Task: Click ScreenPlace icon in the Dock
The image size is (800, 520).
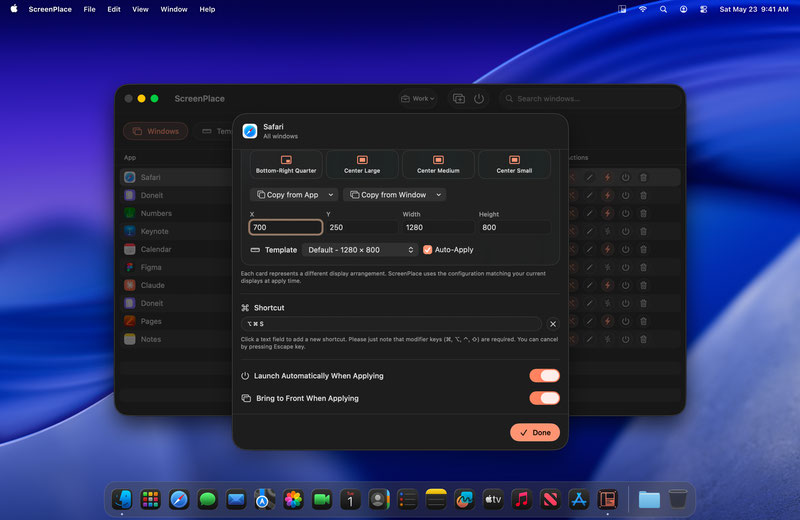Action: point(607,499)
